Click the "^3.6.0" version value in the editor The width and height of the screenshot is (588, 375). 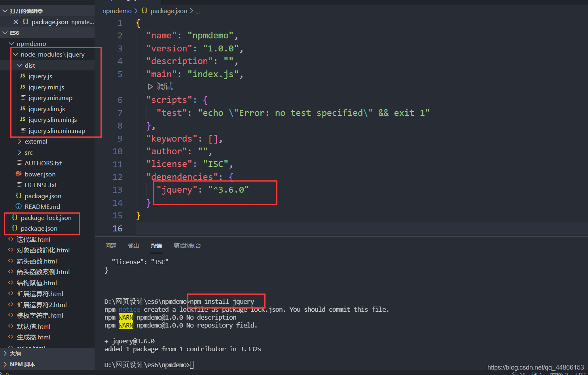click(228, 190)
